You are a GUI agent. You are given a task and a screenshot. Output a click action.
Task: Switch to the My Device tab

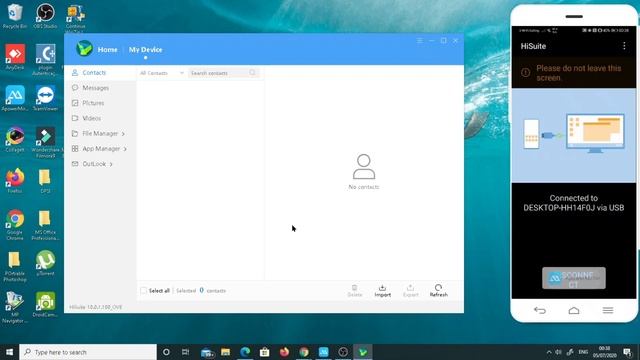click(x=145, y=49)
